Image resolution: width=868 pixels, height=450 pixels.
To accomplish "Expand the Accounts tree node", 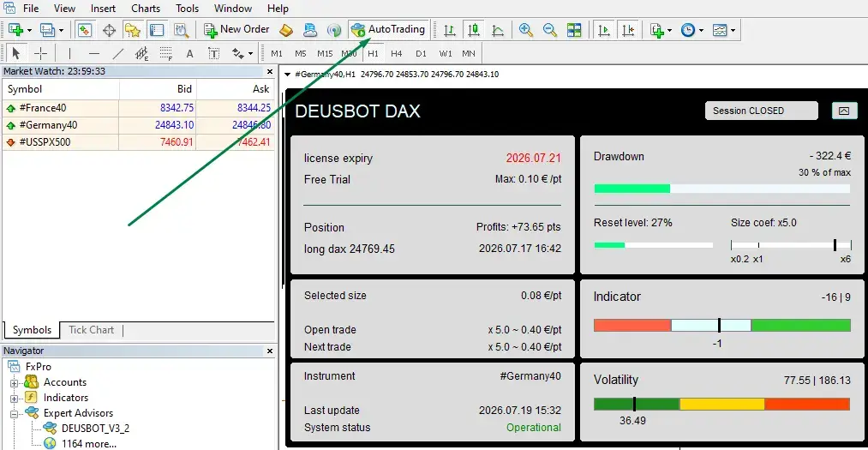I will pyautogui.click(x=14, y=383).
